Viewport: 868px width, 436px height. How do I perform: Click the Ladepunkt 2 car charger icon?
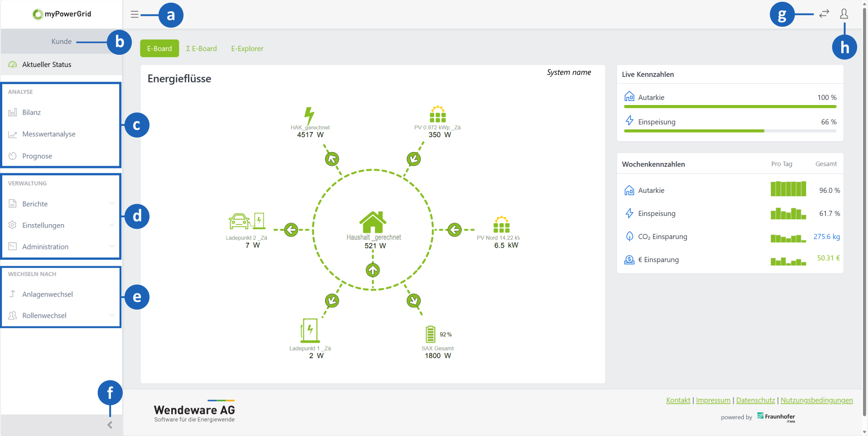coord(246,221)
